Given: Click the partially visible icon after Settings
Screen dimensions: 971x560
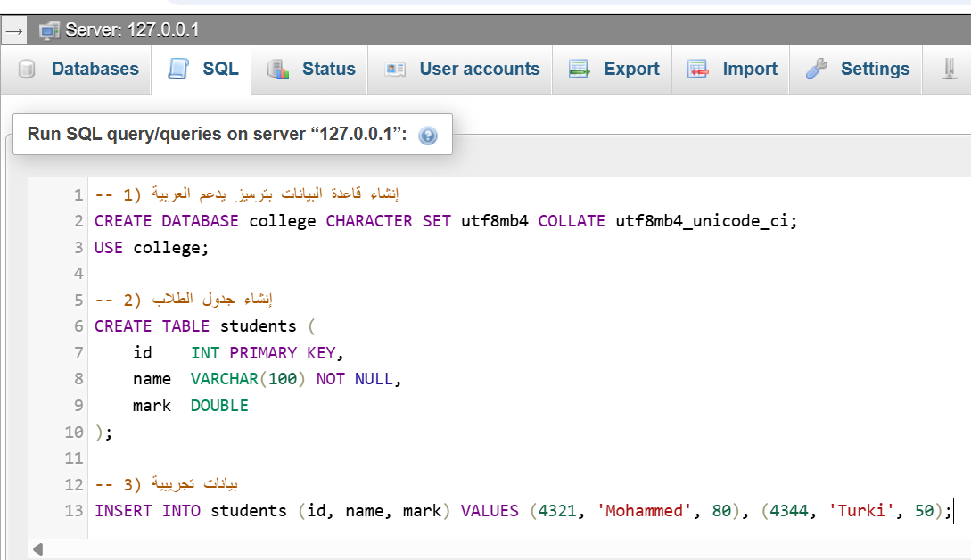Looking at the screenshot, I should [949, 69].
